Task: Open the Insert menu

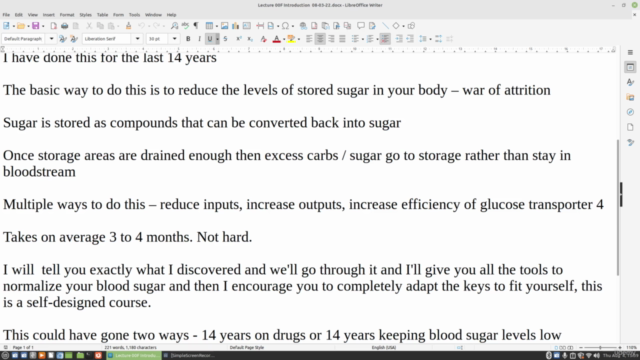Action: [x=49, y=15]
